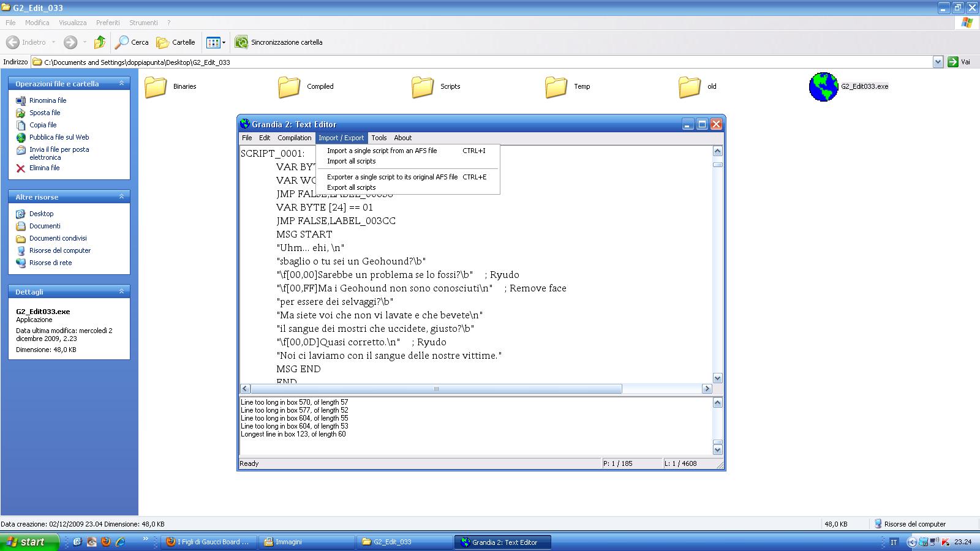
Task: Select Exporter a single script to original AFS
Action: (408, 177)
